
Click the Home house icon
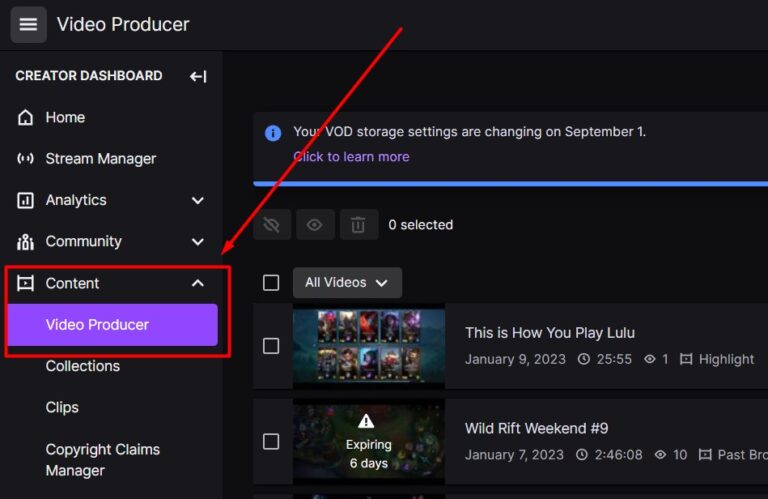[25, 118]
